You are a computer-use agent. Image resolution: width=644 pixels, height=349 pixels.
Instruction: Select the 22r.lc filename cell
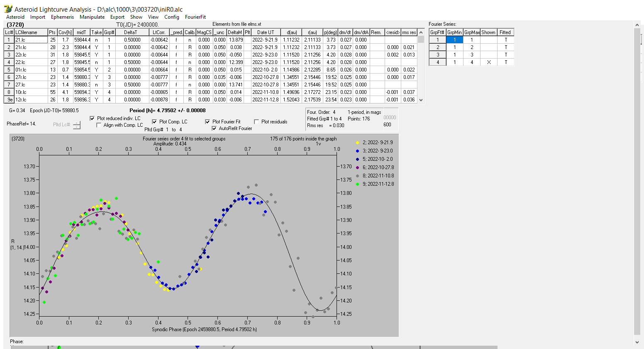point(31,55)
